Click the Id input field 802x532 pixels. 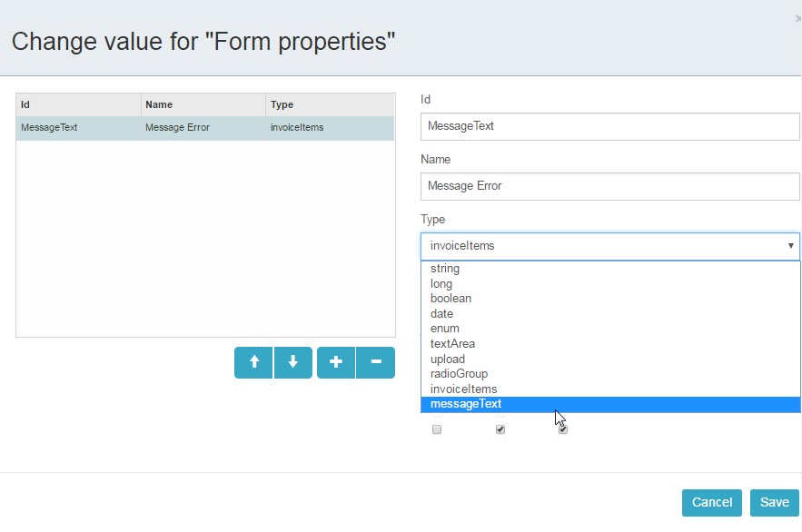[609, 127]
